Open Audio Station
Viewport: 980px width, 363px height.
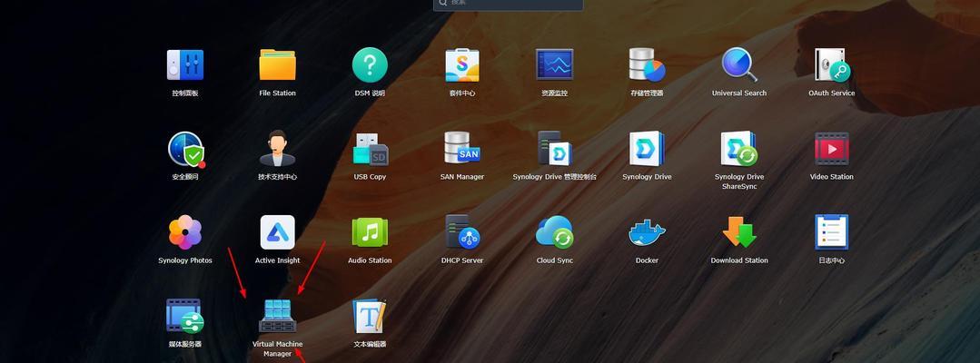370,232
